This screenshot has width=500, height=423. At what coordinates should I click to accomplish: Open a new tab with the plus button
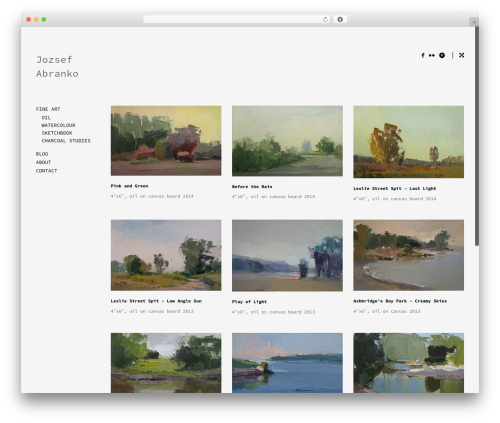click(x=474, y=22)
